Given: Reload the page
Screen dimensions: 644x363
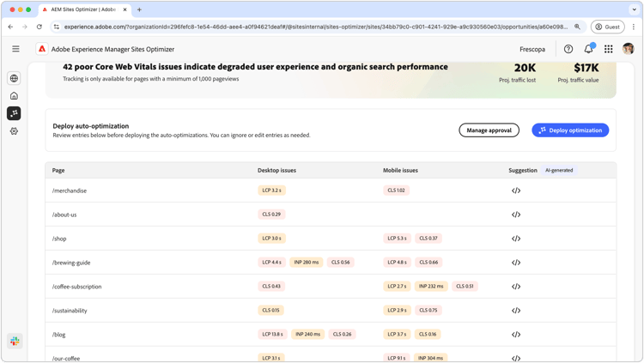Looking at the screenshot, I should 39,27.
